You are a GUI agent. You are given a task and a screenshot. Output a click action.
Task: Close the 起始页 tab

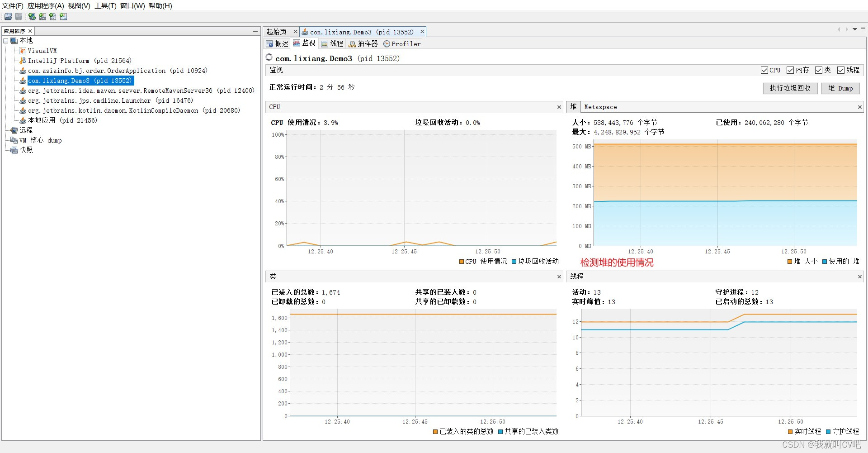click(x=296, y=32)
